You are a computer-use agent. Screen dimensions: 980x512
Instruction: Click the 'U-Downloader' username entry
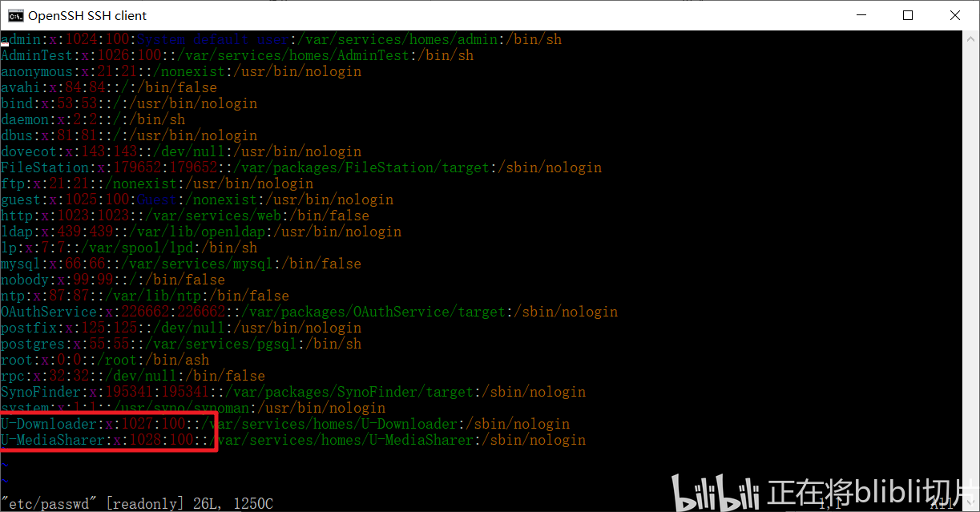pyautogui.click(x=48, y=424)
